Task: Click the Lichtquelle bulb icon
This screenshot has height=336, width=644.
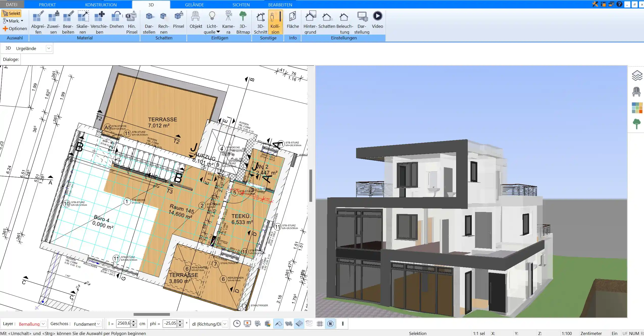Action: click(x=212, y=16)
